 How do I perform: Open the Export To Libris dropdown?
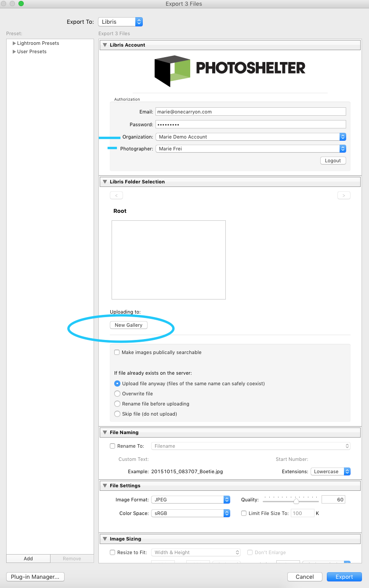pyautogui.click(x=120, y=22)
